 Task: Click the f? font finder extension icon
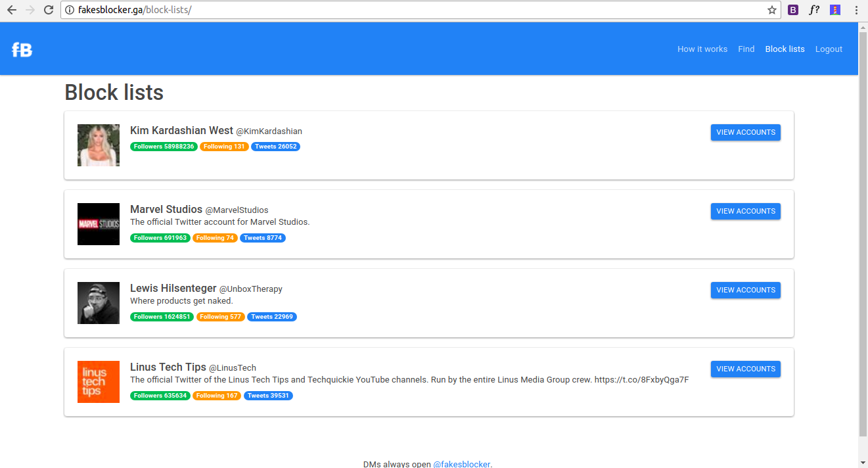(x=814, y=10)
